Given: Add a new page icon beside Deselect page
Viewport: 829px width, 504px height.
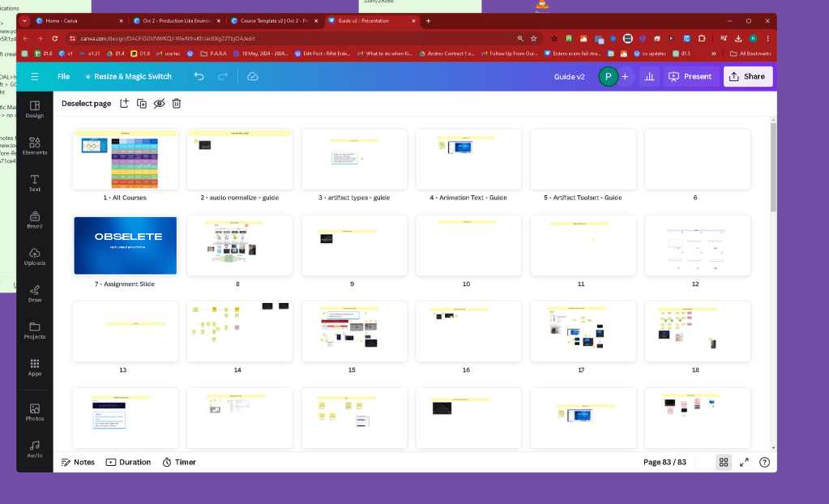Looking at the screenshot, I should [x=124, y=104].
